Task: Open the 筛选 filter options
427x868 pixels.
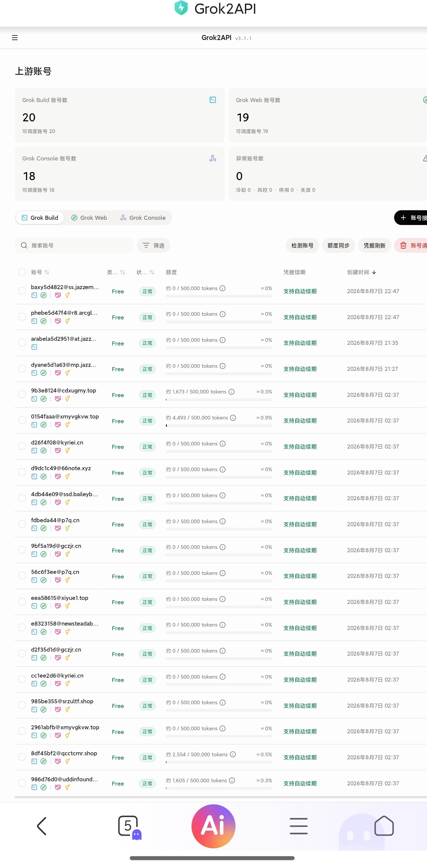Action: (x=153, y=245)
